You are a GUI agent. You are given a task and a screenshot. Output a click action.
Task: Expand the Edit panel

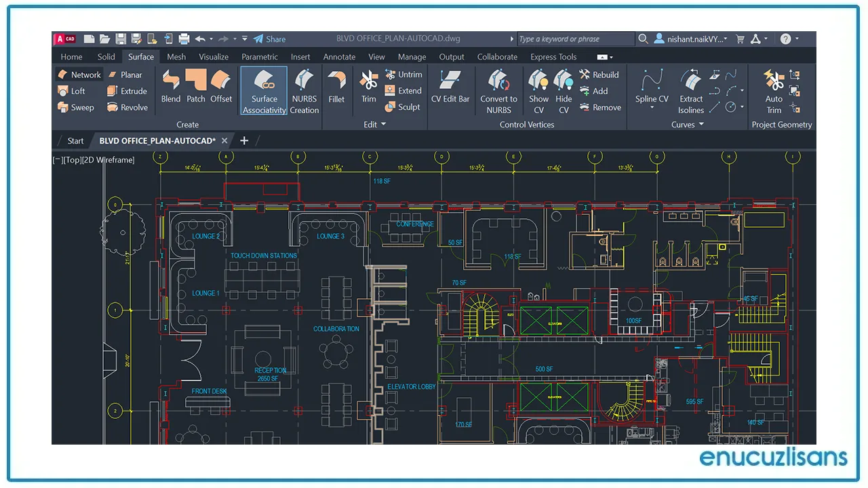(374, 125)
